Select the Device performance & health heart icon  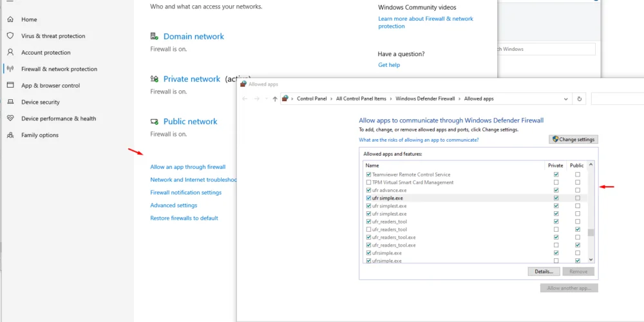11,118
